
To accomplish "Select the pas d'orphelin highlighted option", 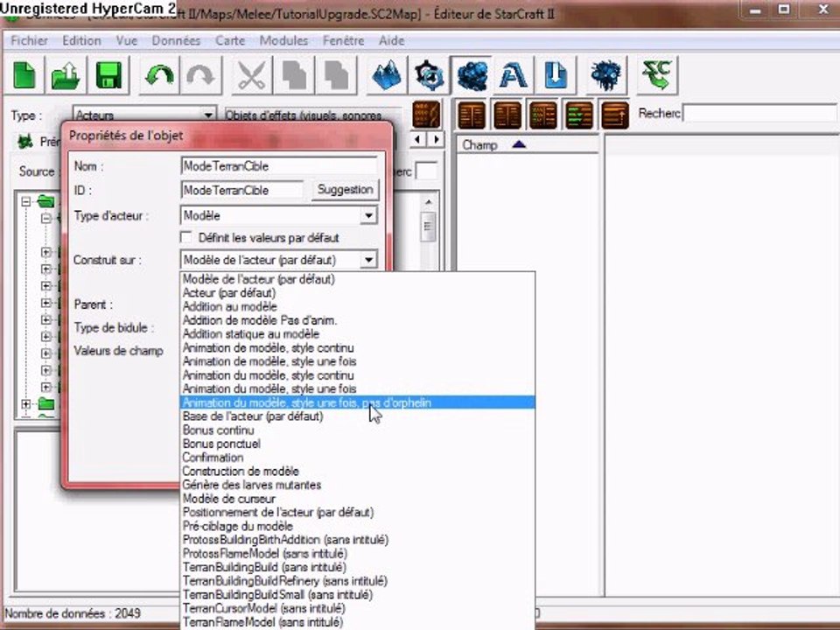I will click(357, 402).
